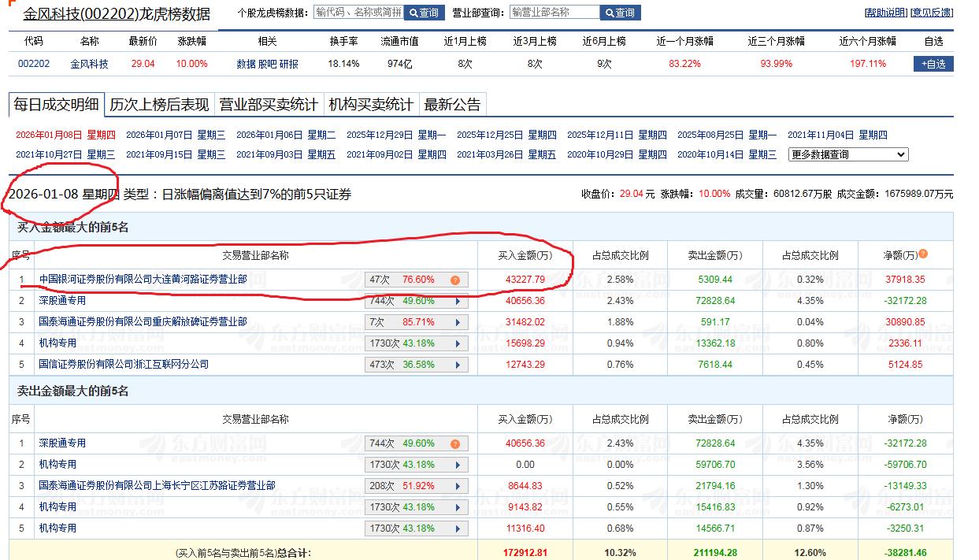Click net amount 37918.35 cell
The height and width of the screenshot is (560, 979).
pos(905,280)
